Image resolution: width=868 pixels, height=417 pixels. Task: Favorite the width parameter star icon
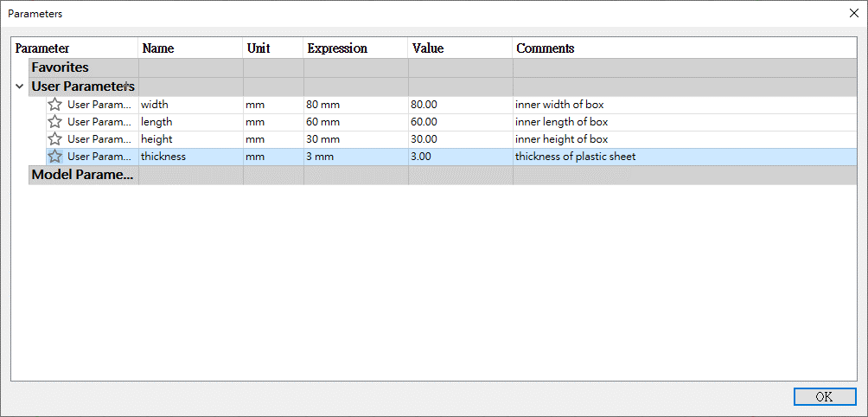tap(55, 105)
